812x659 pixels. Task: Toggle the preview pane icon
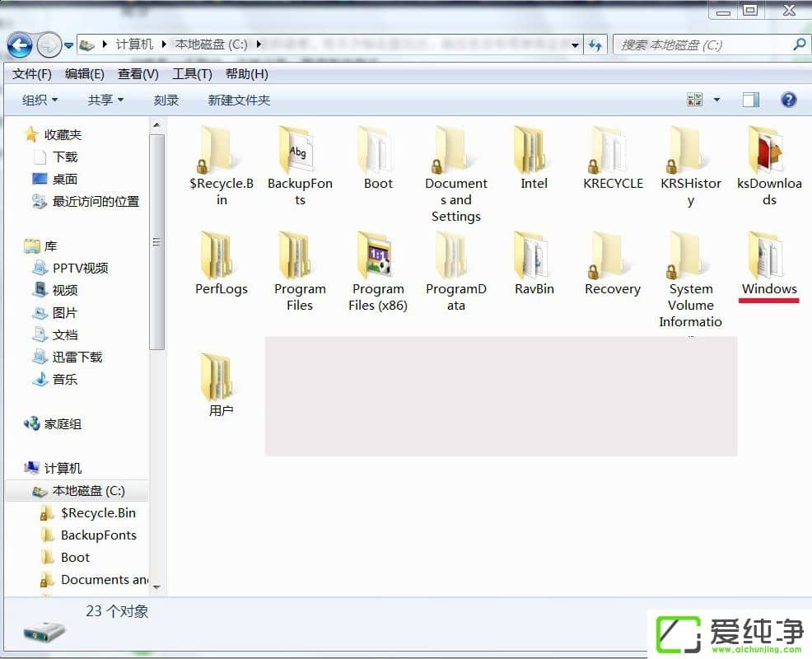click(750, 100)
